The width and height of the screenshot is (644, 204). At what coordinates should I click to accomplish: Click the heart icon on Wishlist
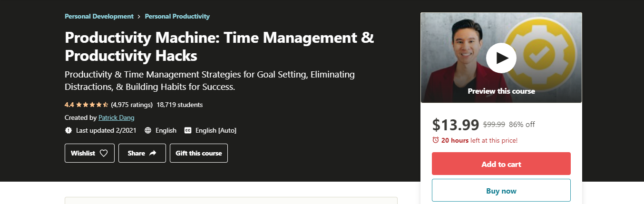104,153
